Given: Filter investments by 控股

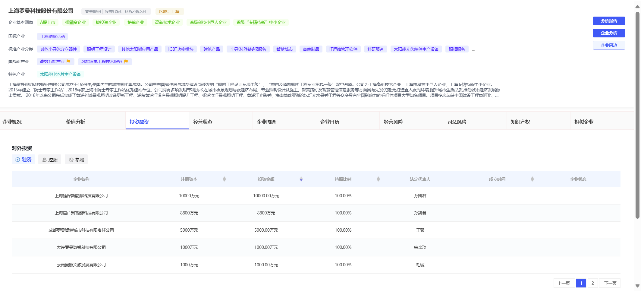Looking at the screenshot, I should click(x=50, y=160).
